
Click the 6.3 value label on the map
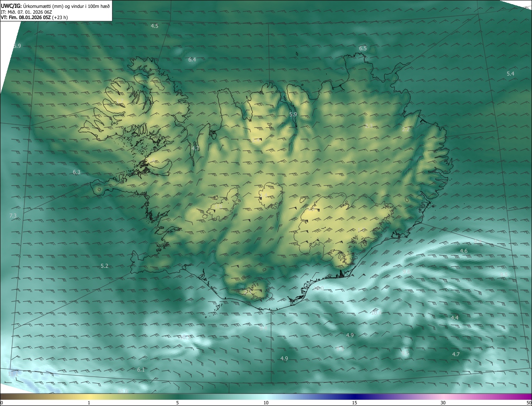click(76, 172)
